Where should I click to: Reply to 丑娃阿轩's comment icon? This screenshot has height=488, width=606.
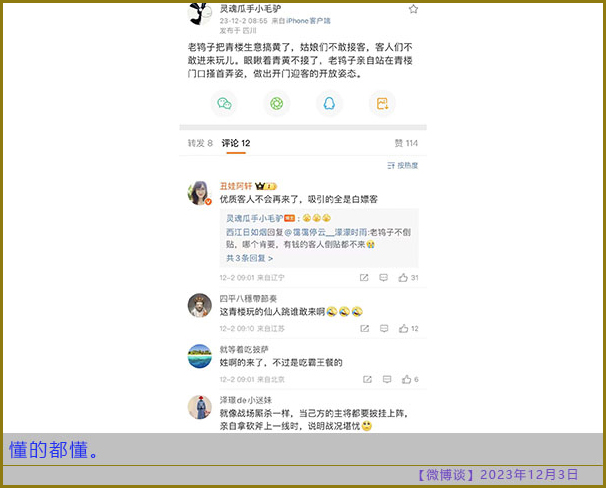(x=383, y=277)
